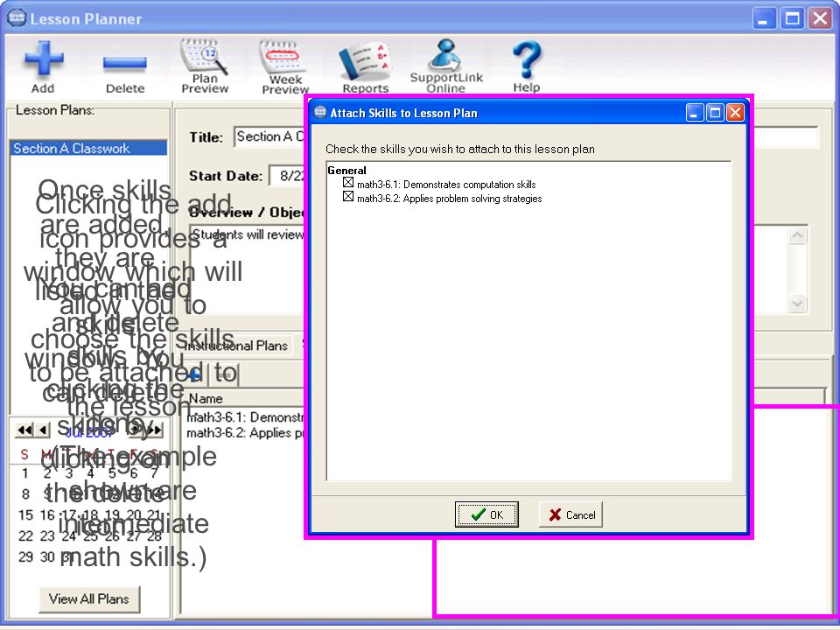Go to previous month in calendar

pyautogui.click(x=44, y=430)
